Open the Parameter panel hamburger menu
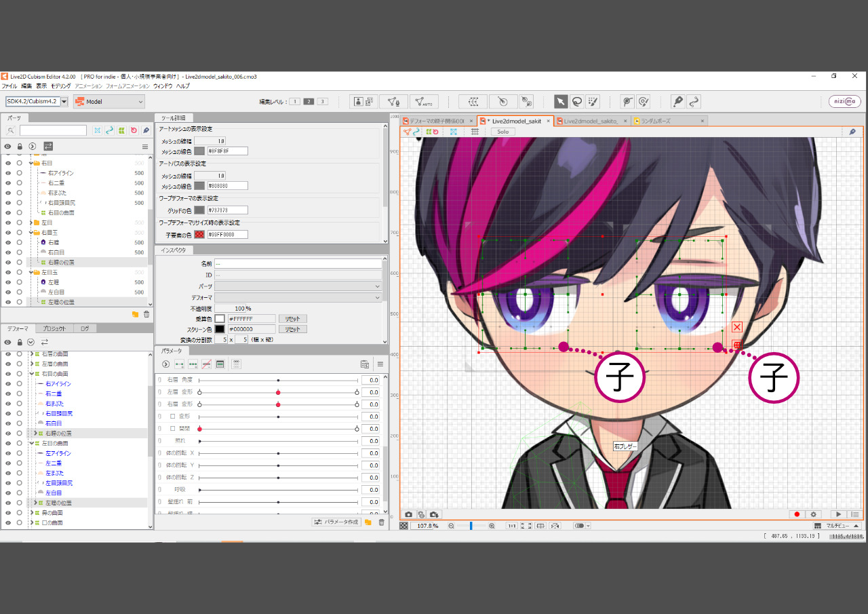 pyautogui.click(x=380, y=364)
